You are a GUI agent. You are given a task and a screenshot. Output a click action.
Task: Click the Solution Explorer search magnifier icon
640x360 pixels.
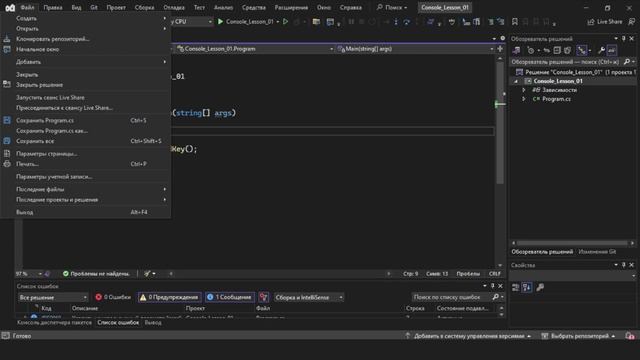[627, 62]
